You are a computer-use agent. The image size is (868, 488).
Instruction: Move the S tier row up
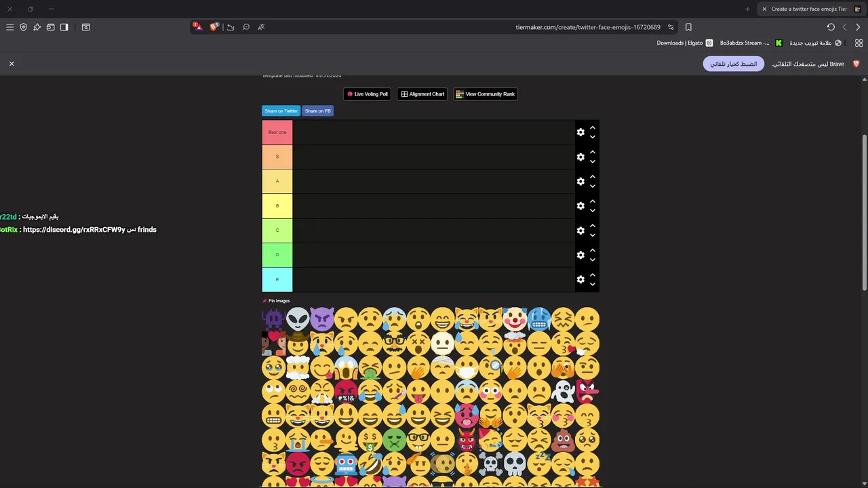click(592, 152)
